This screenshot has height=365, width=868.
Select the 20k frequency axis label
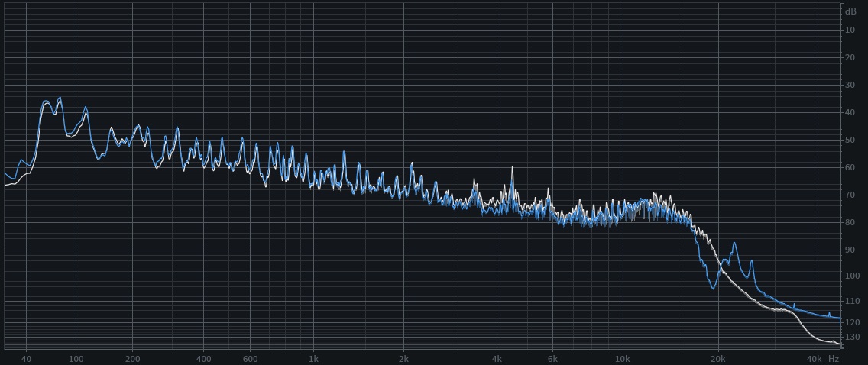(x=717, y=359)
